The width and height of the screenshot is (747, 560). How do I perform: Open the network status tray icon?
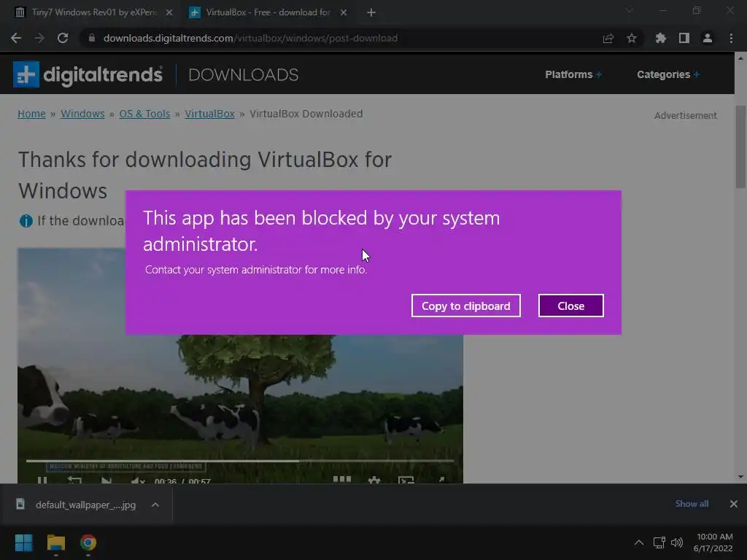coord(659,542)
